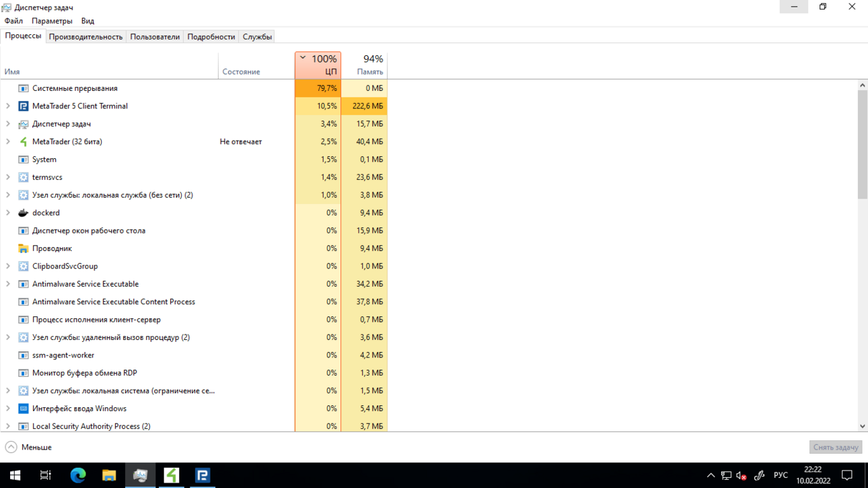Expand the dockerd process row
The width and height of the screenshot is (868, 488).
(x=8, y=213)
